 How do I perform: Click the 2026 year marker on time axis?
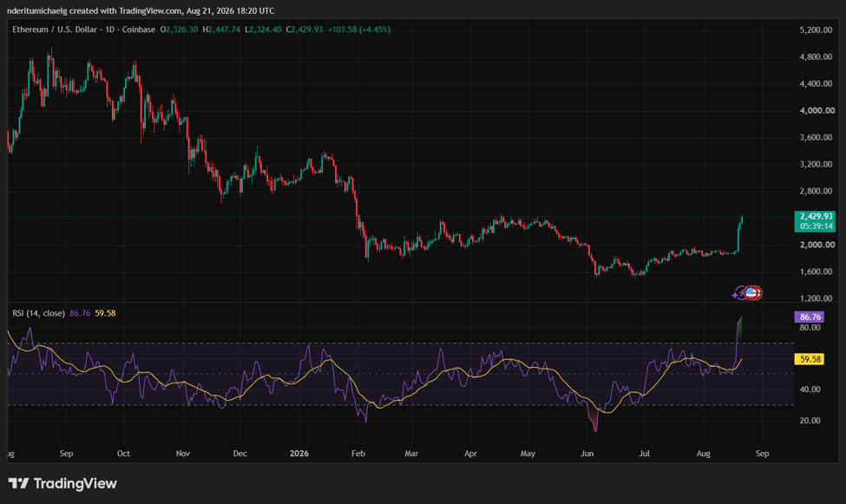(x=298, y=454)
